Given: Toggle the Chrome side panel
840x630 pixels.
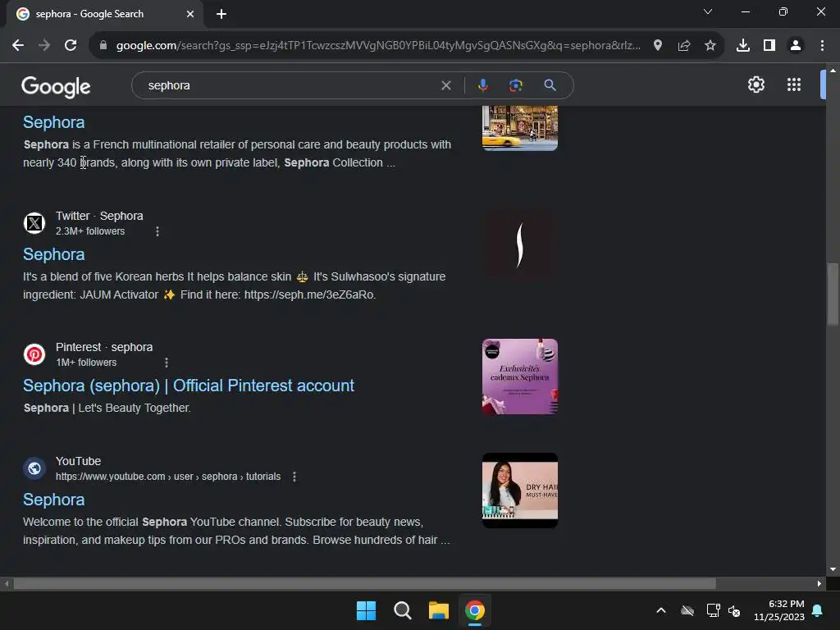Looking at the screenshot, I should click(x=769, y=46).
